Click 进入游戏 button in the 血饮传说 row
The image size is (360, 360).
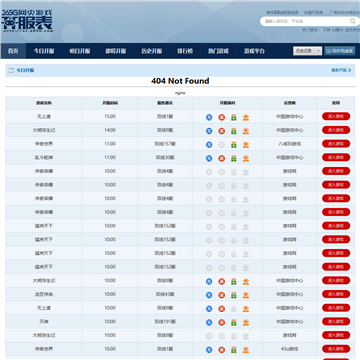[336, 294]
